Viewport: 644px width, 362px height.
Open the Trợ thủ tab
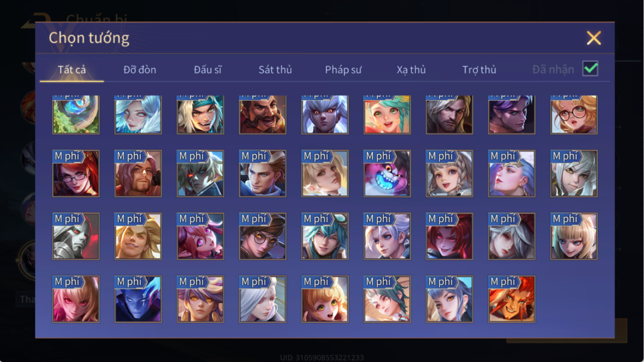[479, 70]
